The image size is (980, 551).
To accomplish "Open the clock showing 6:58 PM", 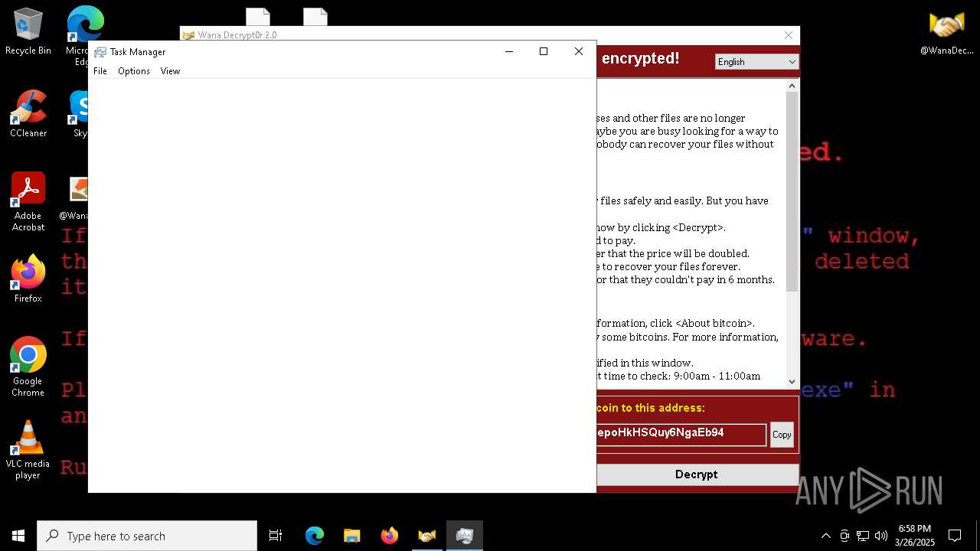I will [x=915, y=536].
